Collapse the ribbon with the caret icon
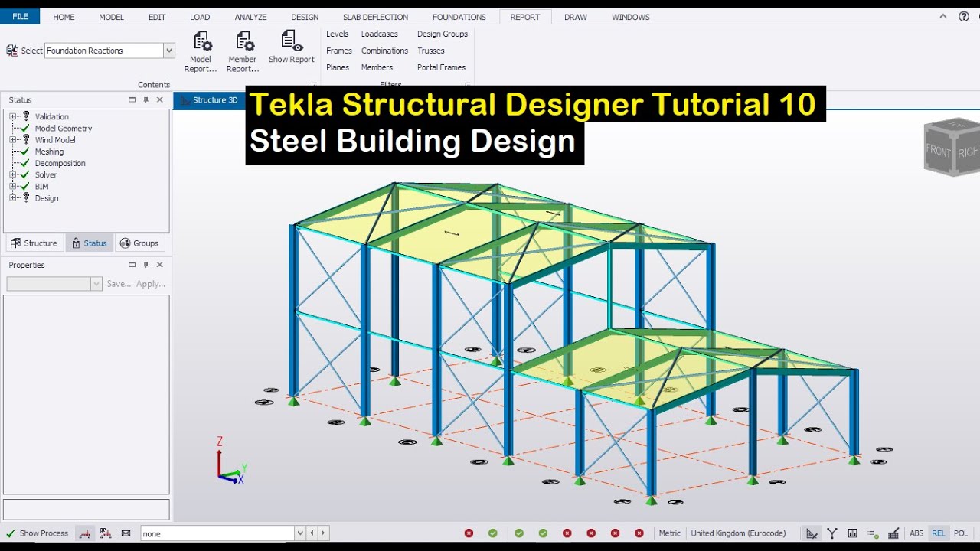980x551 pixels. (943, 16)
